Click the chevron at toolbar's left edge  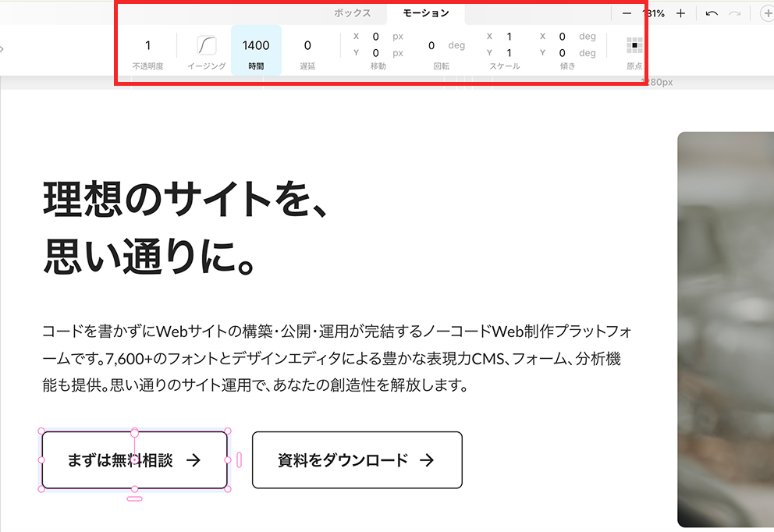point(2,48)
